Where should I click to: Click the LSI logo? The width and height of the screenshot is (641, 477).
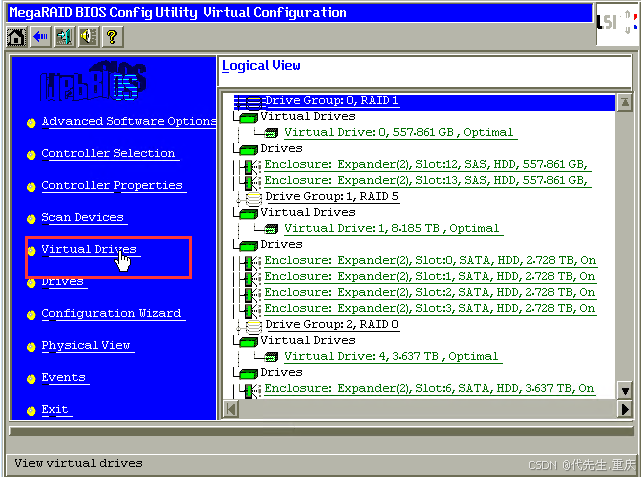click(x=618, y=23)
